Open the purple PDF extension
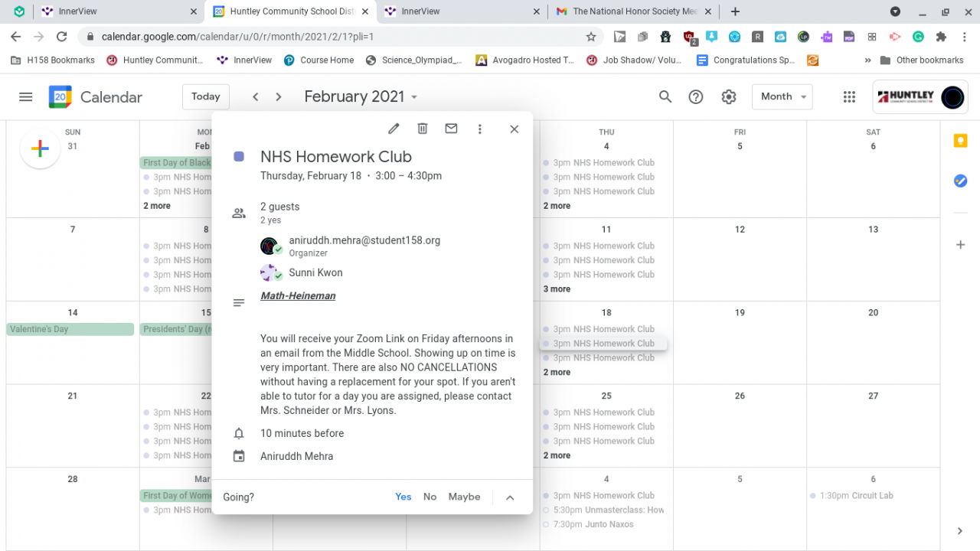Screen dimensions: 980x551 pos(849,37)
